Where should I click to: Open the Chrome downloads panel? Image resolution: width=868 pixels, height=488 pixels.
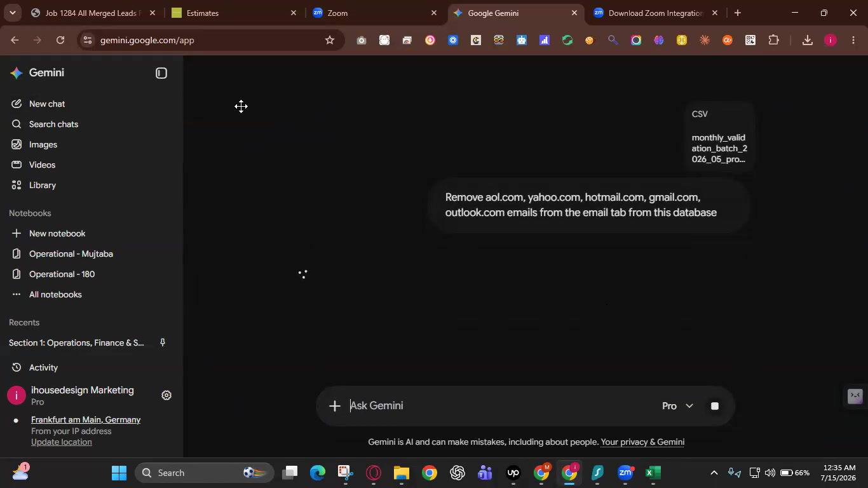point(807,40)
